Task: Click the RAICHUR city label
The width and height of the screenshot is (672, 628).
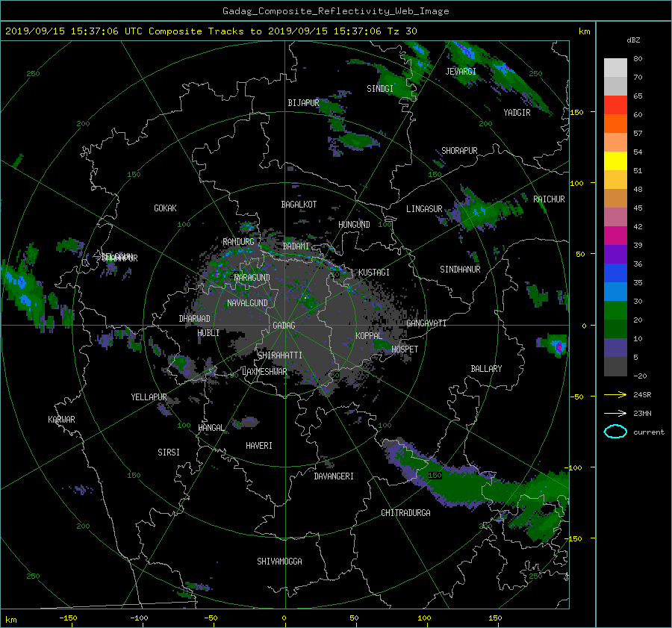Action: click(x=549, y=199)
